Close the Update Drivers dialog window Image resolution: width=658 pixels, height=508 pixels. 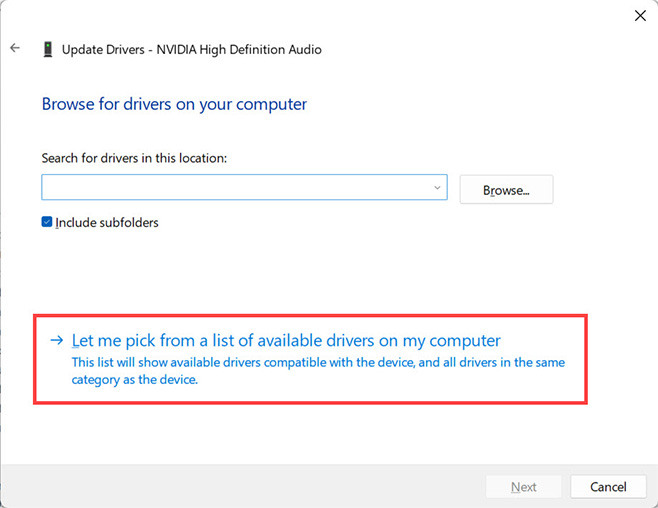pos(640,15)
